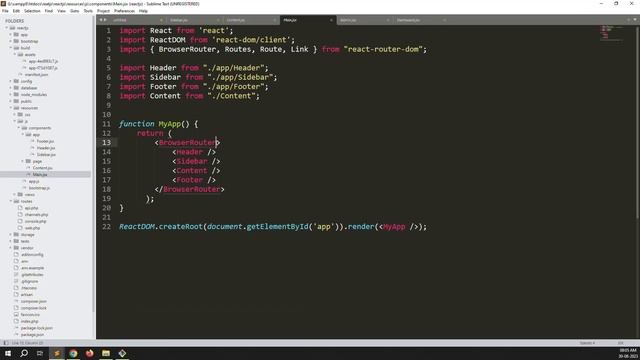This screenshot has width=640, height=360.
Task: Open the Goto menu
Action: 75,11
